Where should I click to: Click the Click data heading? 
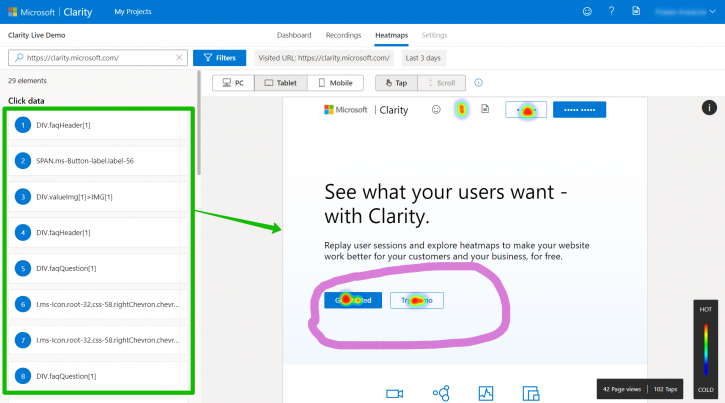(x=26, y=101)
